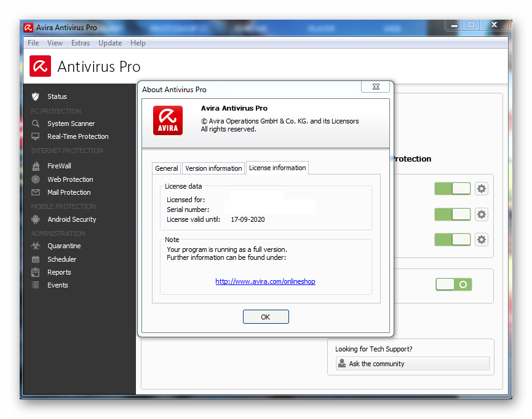
Task: Open Events in the sidebar
Action: click(x=57, y=285)
